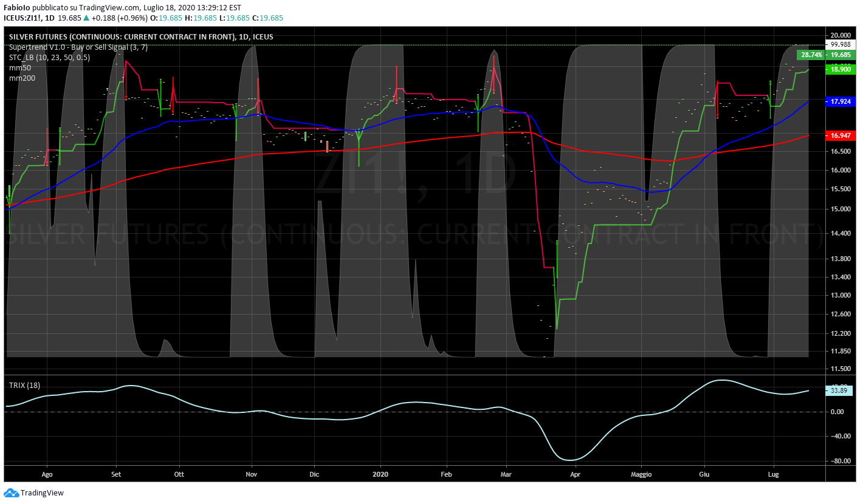
Task: Click the 15.500 price axis level
Action: 841,189
